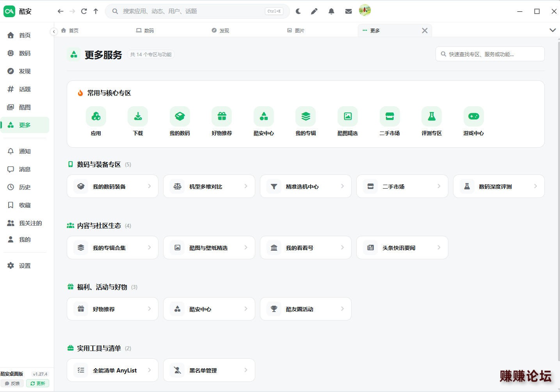560x392 pixels.
Task: Open 全能清单 AnyList card
Action: (112, 370)
